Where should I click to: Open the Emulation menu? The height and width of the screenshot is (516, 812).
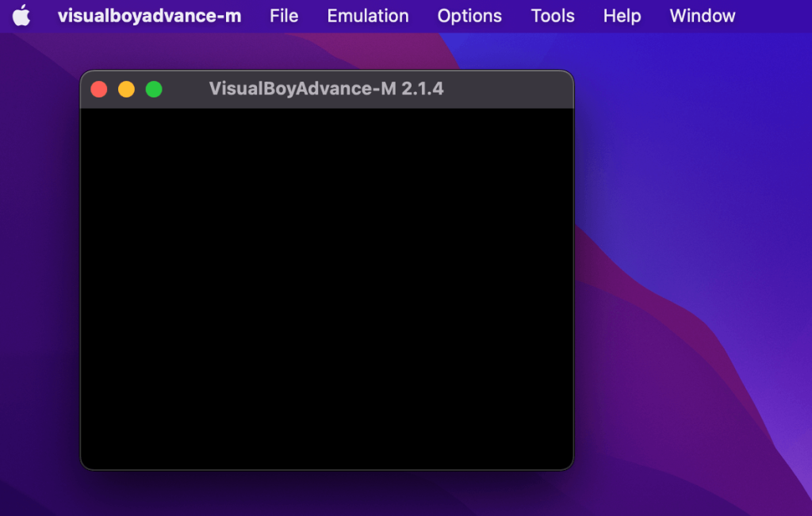click(x=367, y=15)
